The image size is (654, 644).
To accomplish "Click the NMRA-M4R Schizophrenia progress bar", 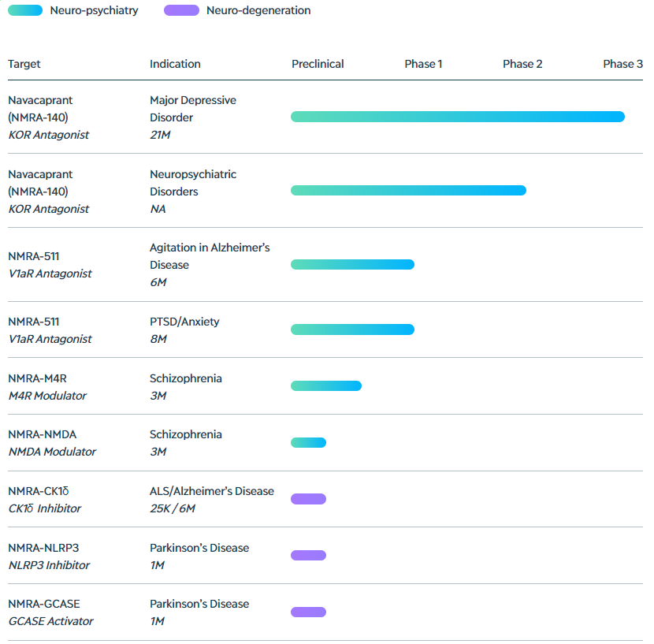I will click(325, 385).
